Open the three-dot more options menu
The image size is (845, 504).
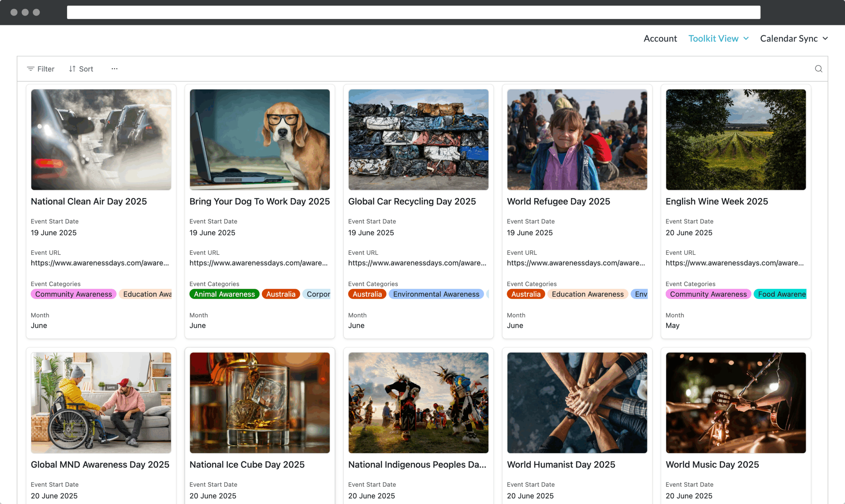click(x=115, y=69)
